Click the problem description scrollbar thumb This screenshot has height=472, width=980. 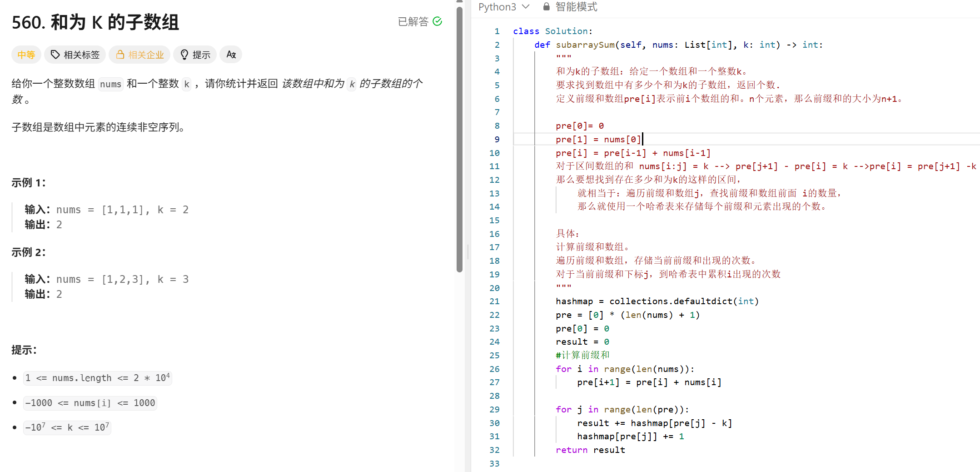[x=459, y=139]
